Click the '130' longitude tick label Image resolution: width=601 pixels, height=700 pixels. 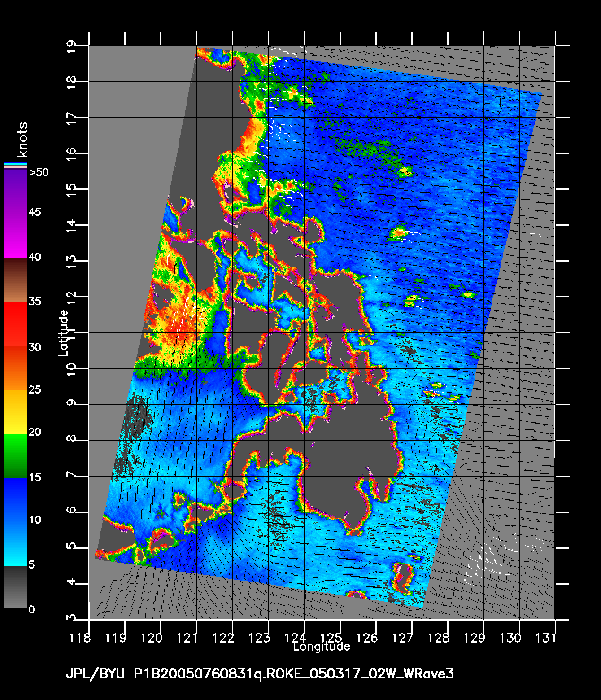click(x=510, y=638)
